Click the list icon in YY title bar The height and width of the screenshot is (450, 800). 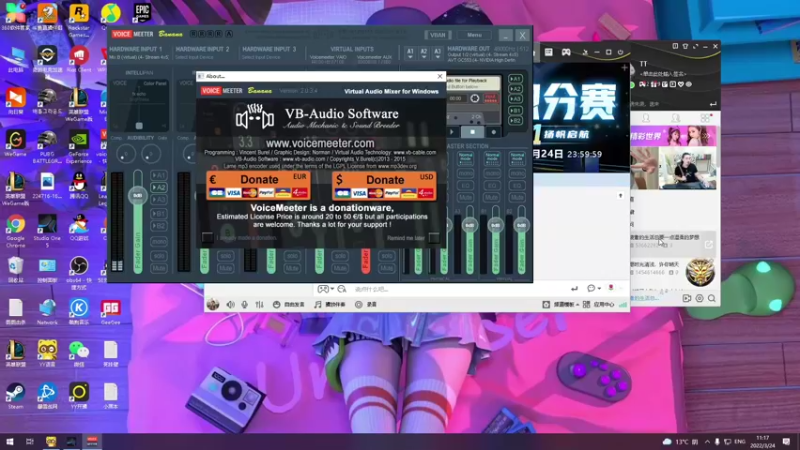(548, 52)
